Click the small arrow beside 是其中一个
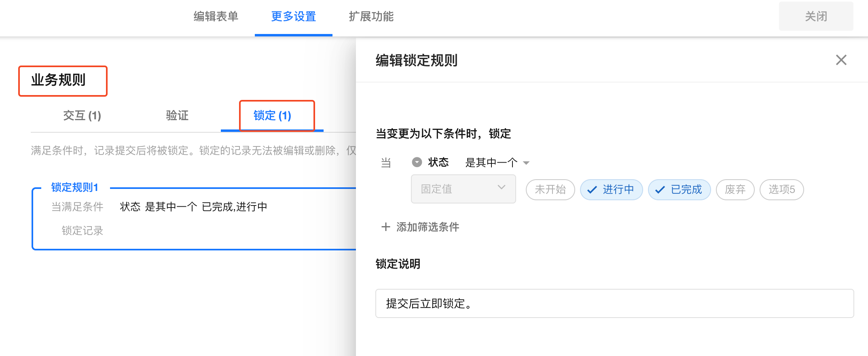This screenshot has width=868, height=356. (x=526, y=163)
